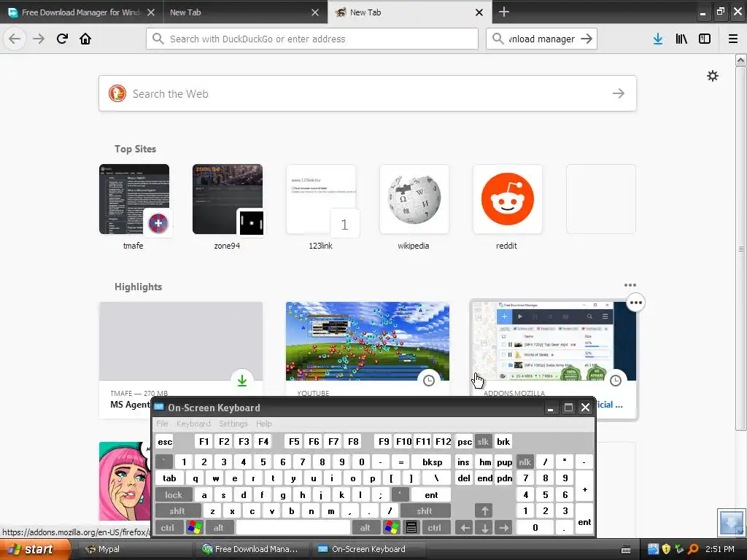Click the right arrow key on keyboard
The height and width of the screenshot is (560, 747).
tap(503, 528)
